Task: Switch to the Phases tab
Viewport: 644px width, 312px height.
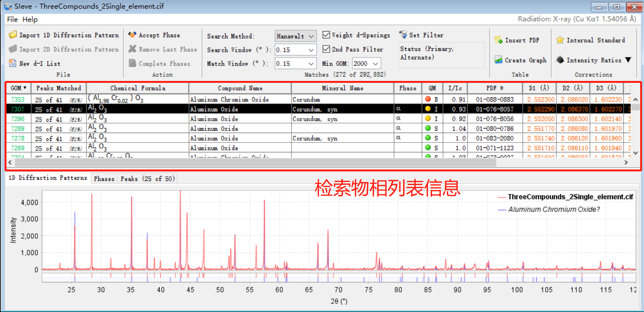Action: click(104, 179)
